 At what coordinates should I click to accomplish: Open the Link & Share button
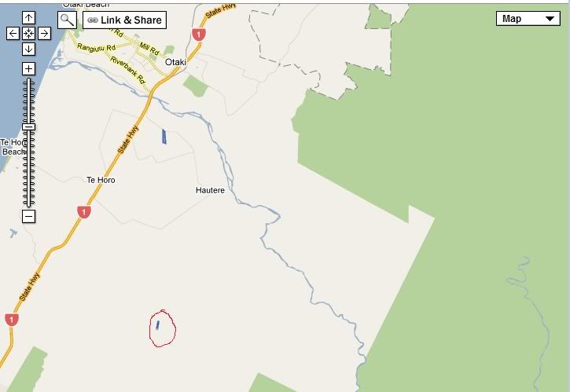pyautogui.click(x=125, y=20)
